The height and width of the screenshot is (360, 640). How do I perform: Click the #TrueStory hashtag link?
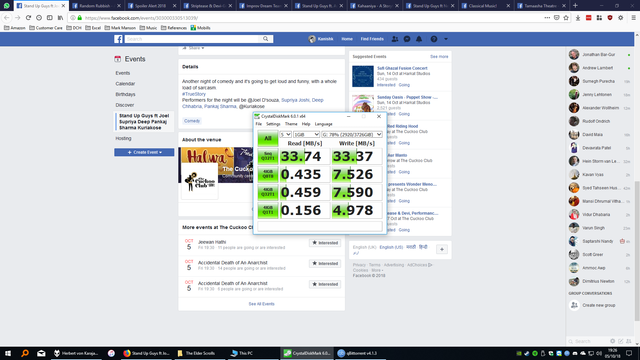pyautogui.click(x=194, y=94)
